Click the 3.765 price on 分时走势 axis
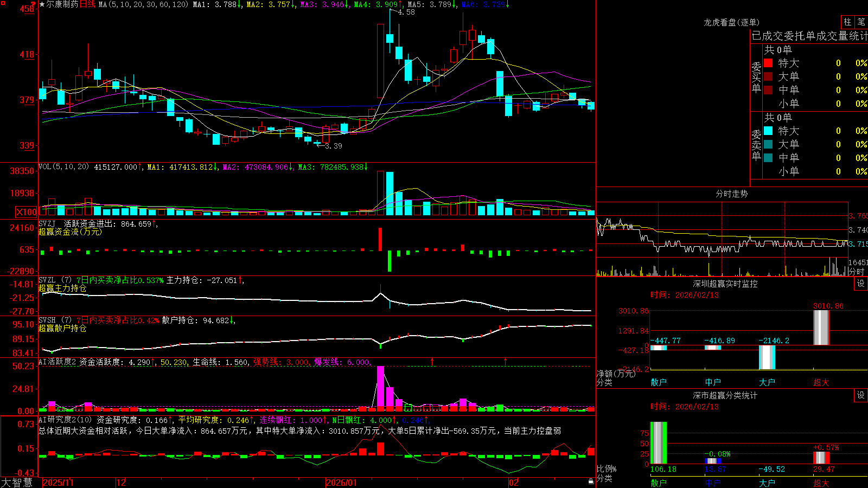 pos(858,216)
